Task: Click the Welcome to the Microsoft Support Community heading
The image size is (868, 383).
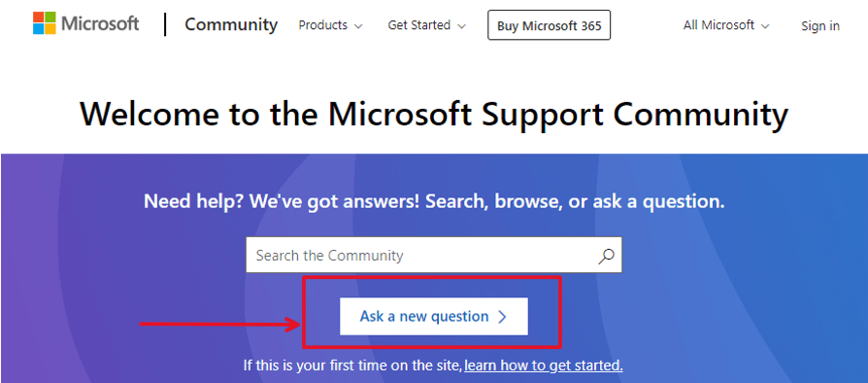Action: [434, 114]
